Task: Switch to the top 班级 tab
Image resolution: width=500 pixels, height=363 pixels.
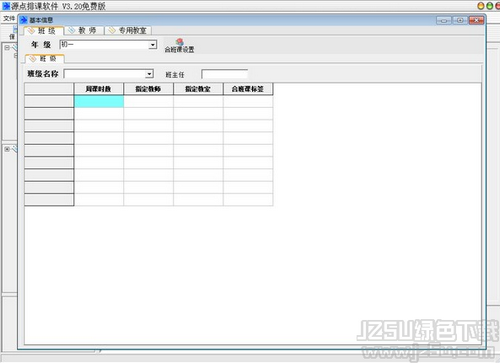Action: point(43,31)
